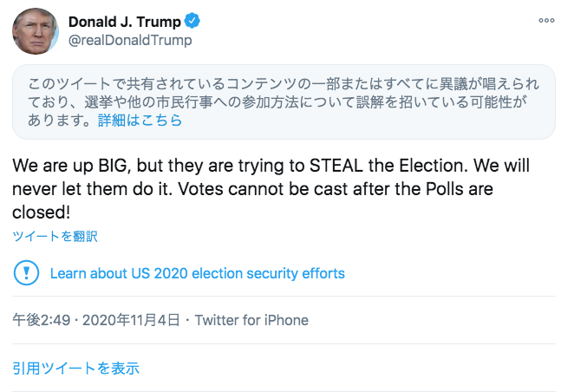Open Donald J. Trump's profile picture
The height and width of the screenshot is (392, 561).
tap(35, 31)
